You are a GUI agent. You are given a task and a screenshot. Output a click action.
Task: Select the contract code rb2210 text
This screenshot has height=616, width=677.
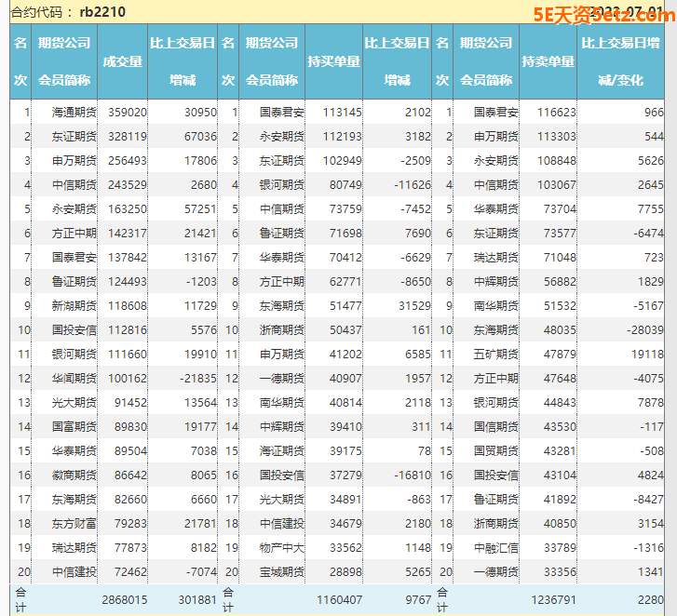click(x=103, y=12)
